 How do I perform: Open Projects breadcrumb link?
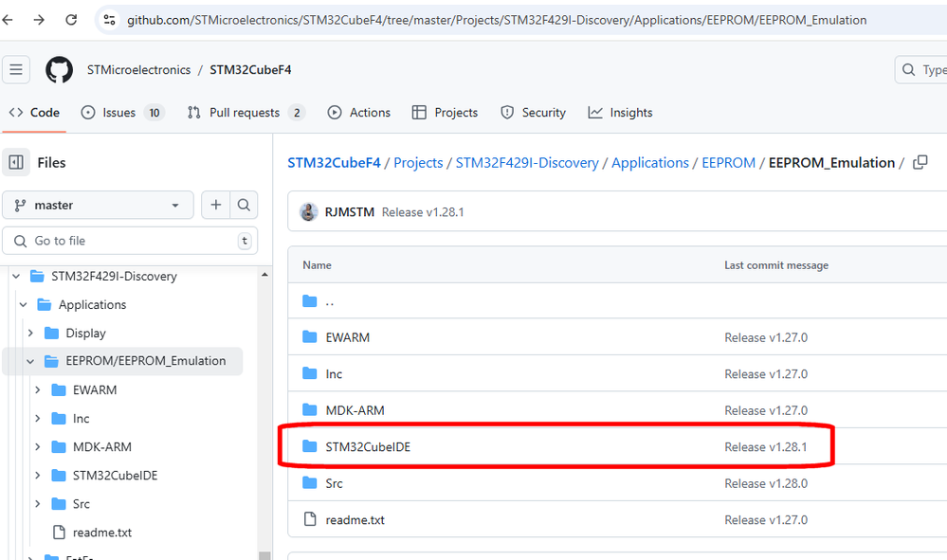pyautogui.click(x=418, y=163)
